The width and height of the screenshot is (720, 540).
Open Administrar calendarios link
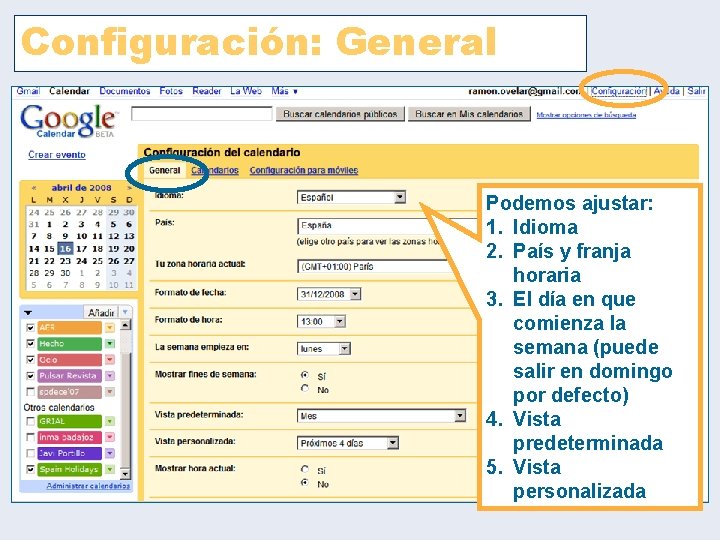88,486
